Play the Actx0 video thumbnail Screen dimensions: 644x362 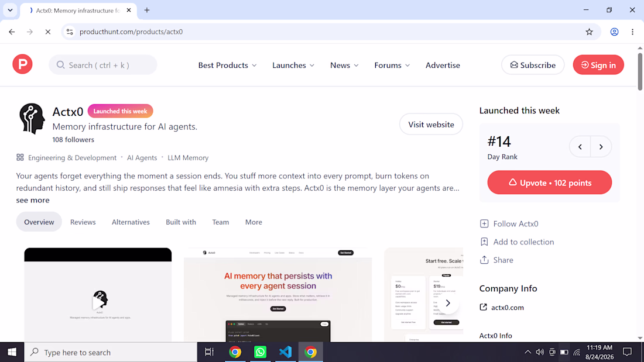click(98, 302)
